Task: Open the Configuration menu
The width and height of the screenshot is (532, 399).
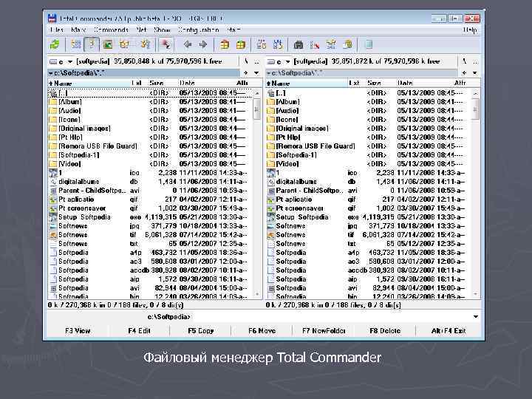Action: pyautogui.click(x=199, y=30)
